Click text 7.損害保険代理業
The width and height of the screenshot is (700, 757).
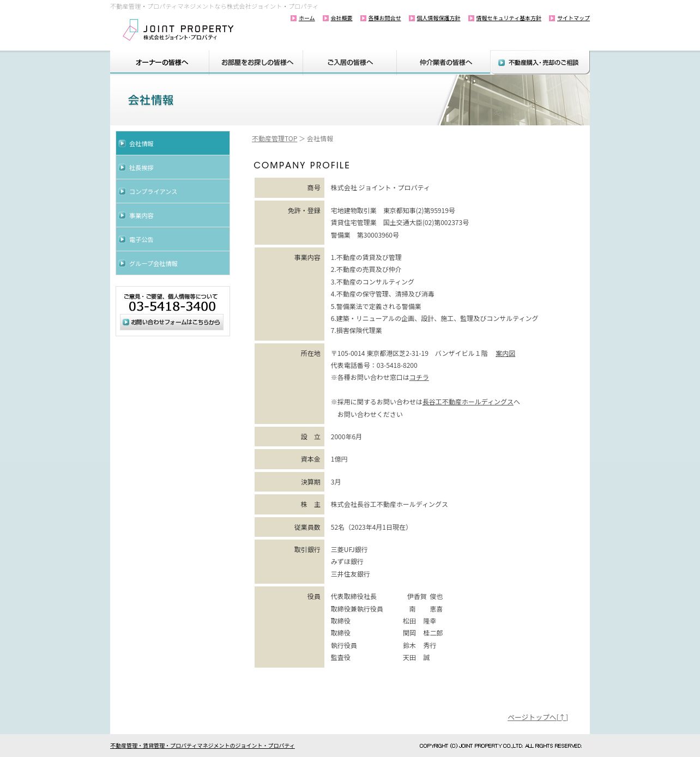[356, 331]
